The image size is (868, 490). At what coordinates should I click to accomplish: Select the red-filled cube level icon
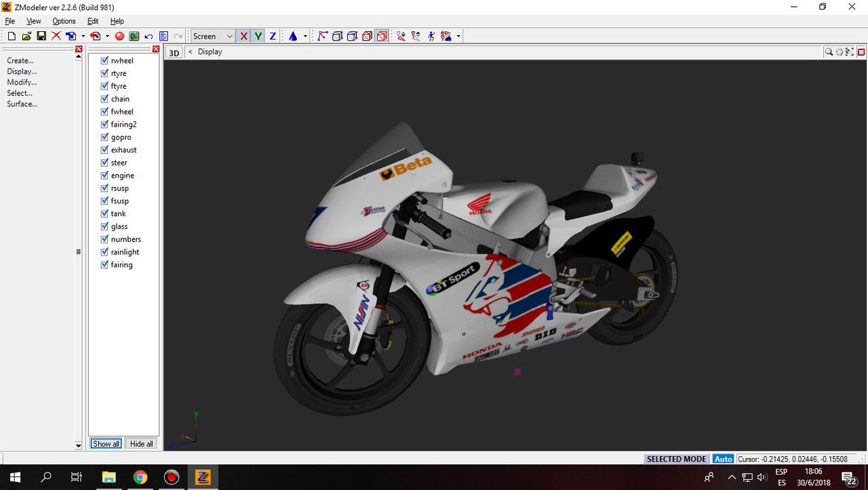tap(368, 36)
